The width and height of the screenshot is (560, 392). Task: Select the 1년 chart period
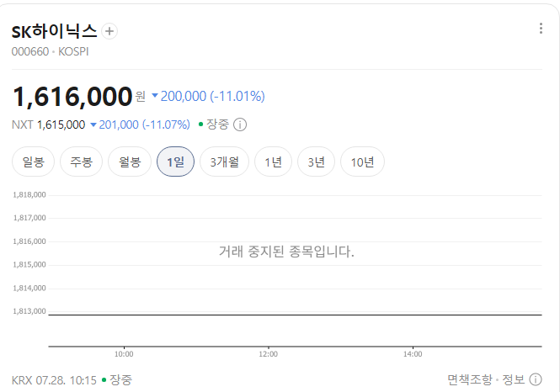pos(273,162)
